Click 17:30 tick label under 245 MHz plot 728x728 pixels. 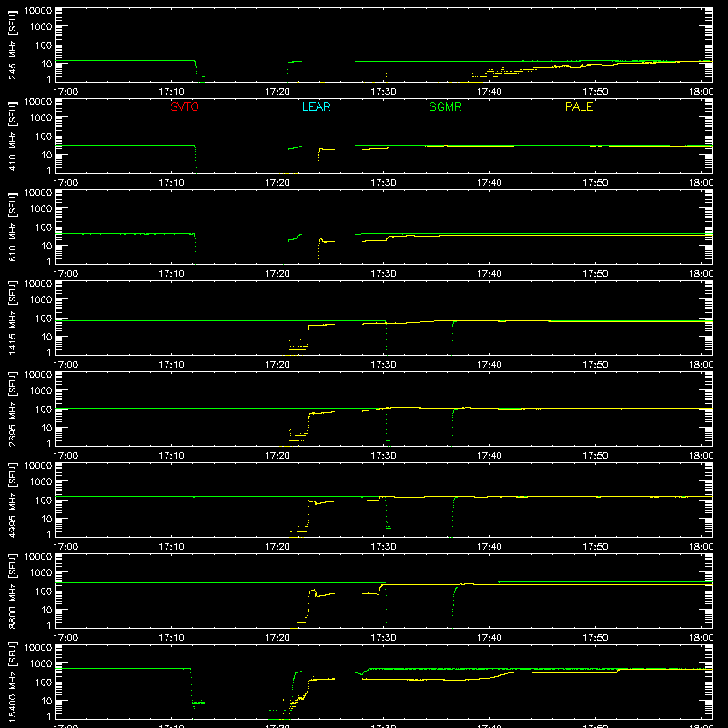click(x=383, y=92)
